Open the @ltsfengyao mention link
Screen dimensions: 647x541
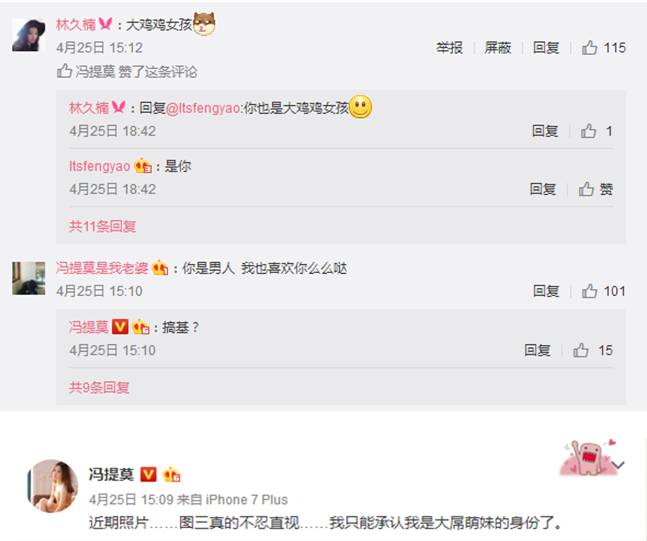[x=203, y=108]
